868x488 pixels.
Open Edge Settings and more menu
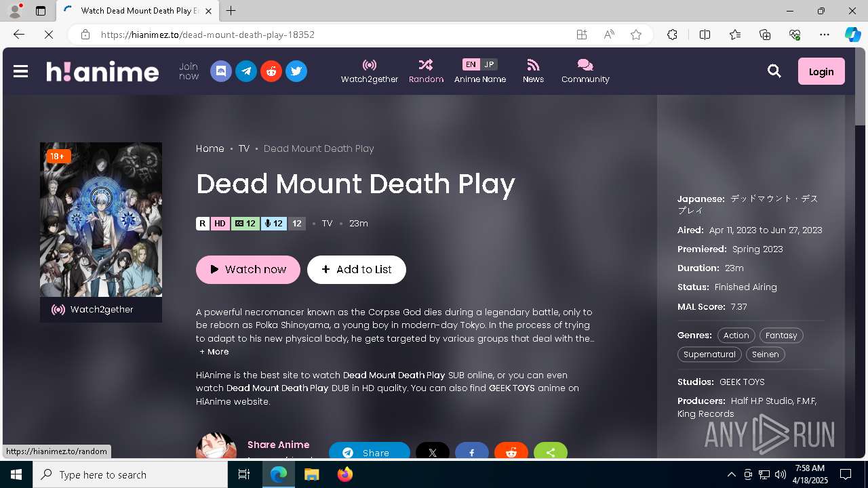pyautogui.click(x=825, y=35)
